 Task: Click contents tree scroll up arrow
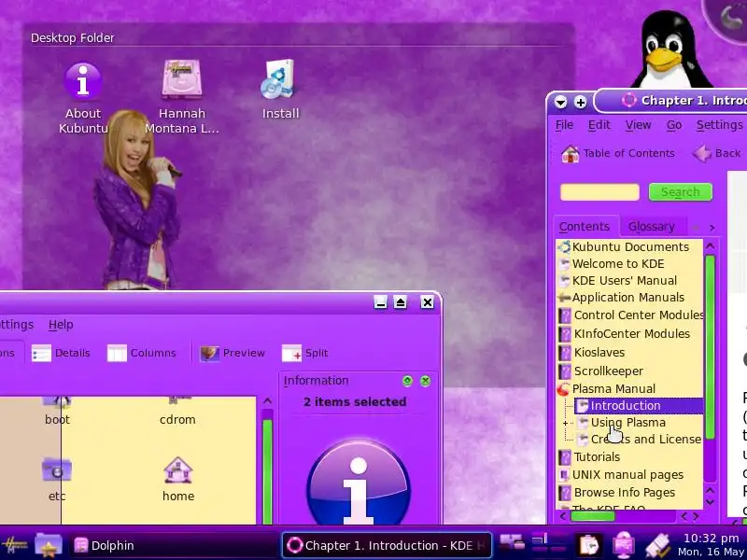click(x=710, y=246)
